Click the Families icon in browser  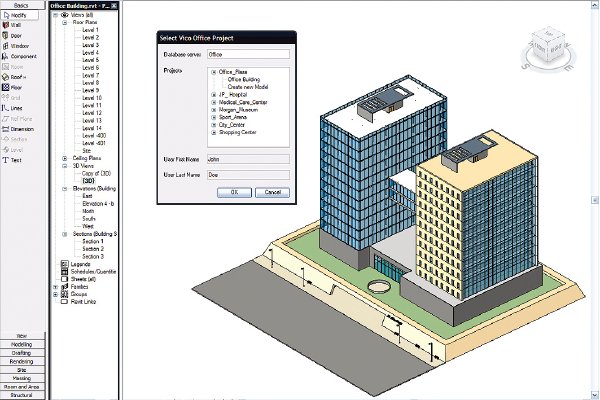[65, 287]
